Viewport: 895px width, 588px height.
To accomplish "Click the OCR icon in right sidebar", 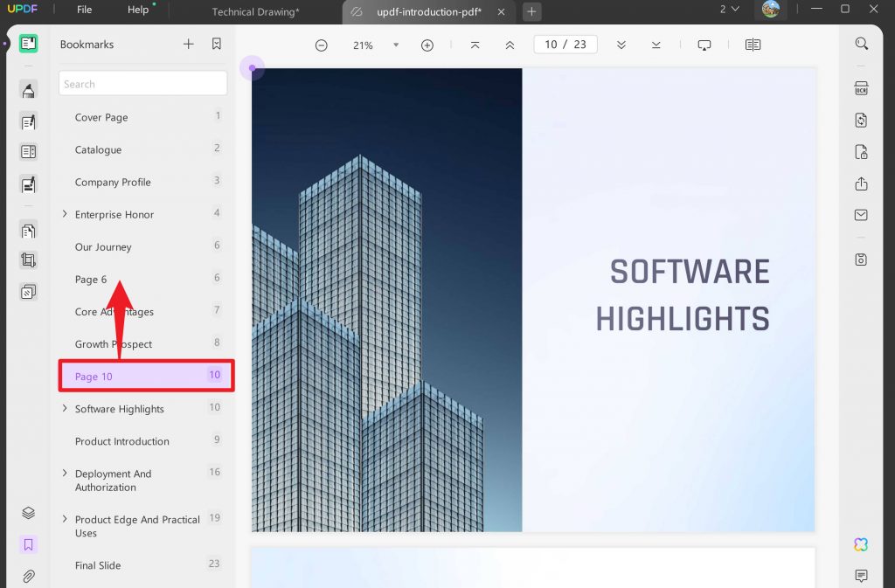I will coord(861,88).
